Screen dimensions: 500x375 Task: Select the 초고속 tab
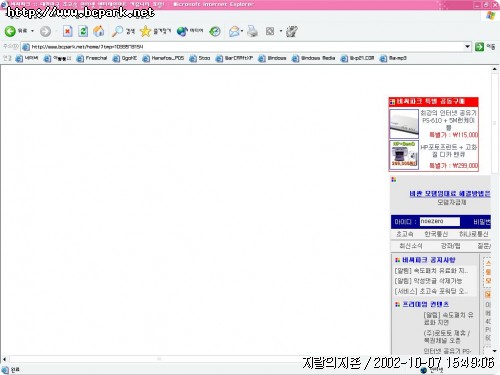(x=405, y=234)
